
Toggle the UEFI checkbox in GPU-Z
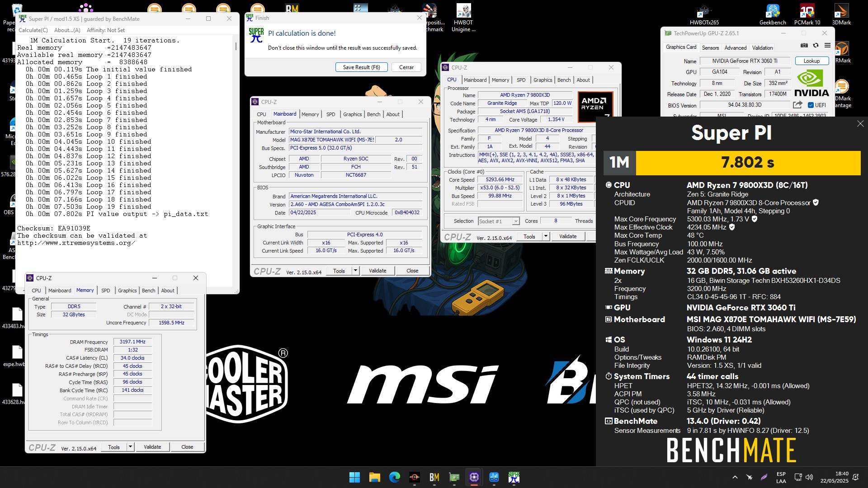pos(811,105)
